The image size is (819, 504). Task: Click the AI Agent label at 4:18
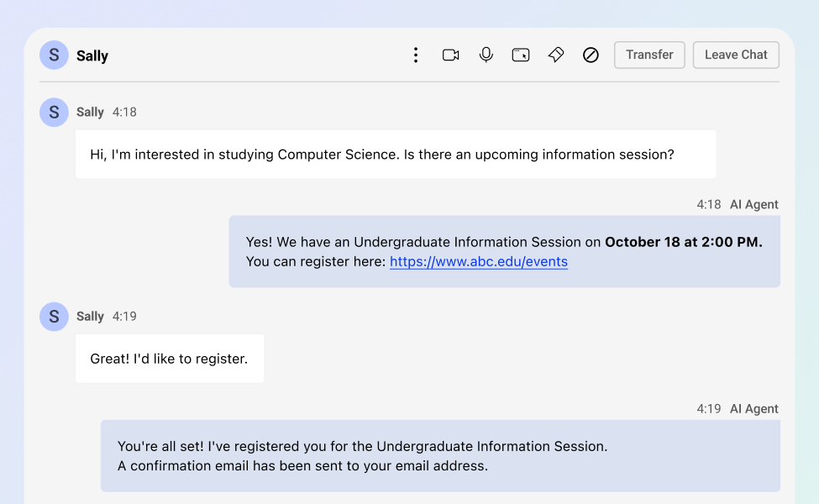click(x=753, y=205)
